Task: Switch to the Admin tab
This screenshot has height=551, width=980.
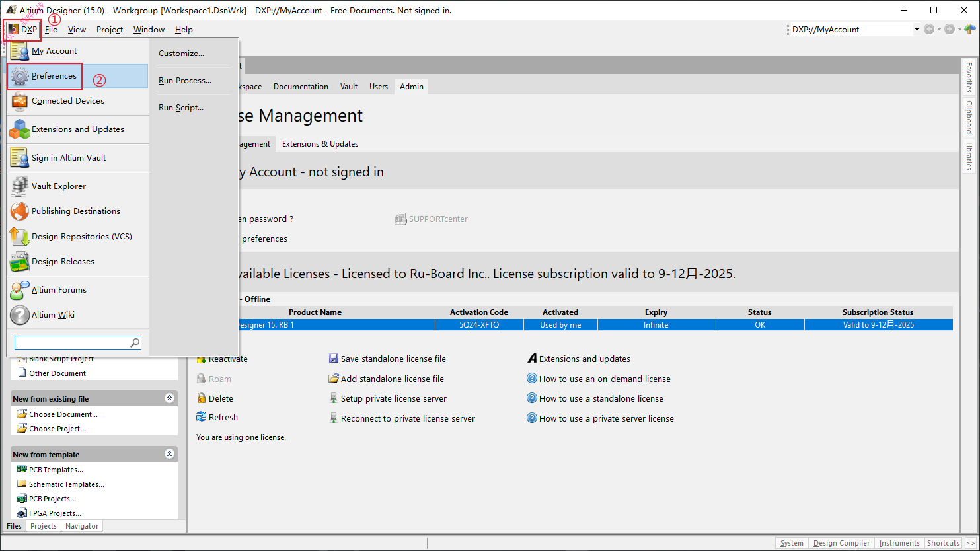Action: [x=411, y=87]
